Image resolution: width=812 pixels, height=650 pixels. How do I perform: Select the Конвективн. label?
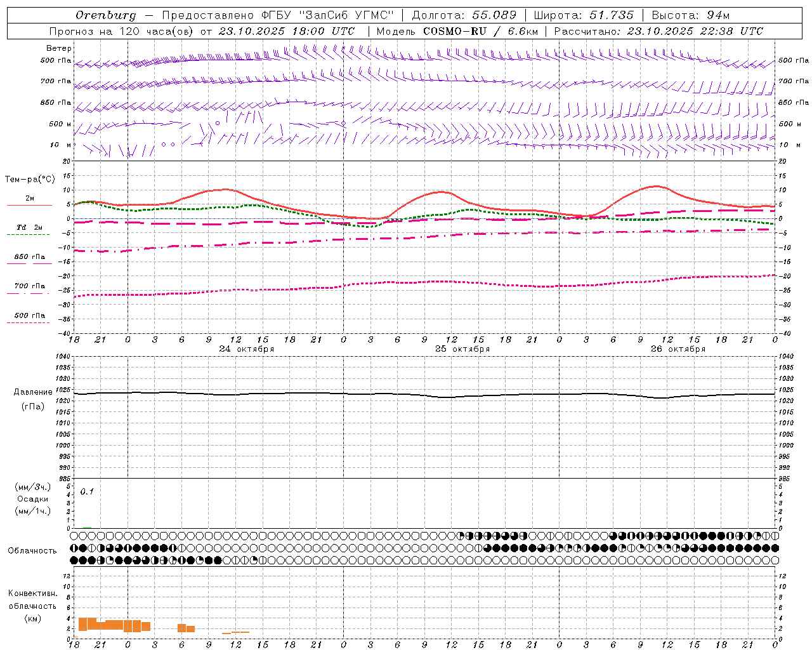[33, 594]
